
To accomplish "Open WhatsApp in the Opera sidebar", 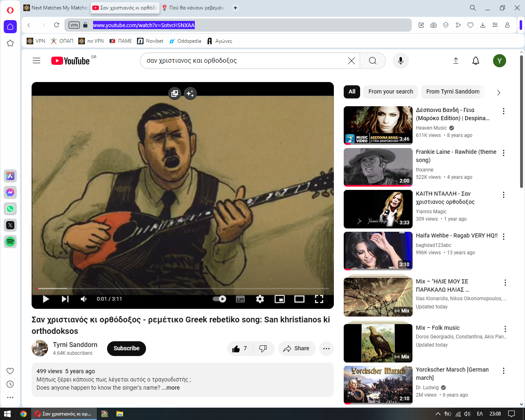I will (x=10, y=209).
